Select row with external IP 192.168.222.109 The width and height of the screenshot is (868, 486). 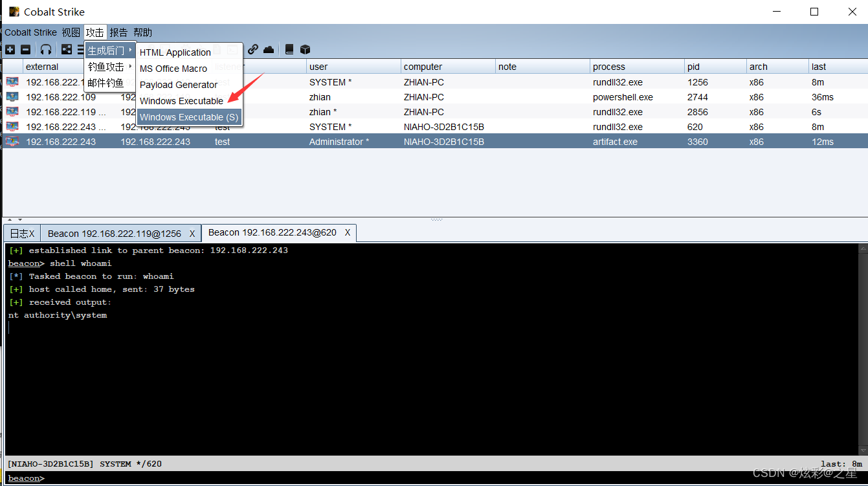435,97
